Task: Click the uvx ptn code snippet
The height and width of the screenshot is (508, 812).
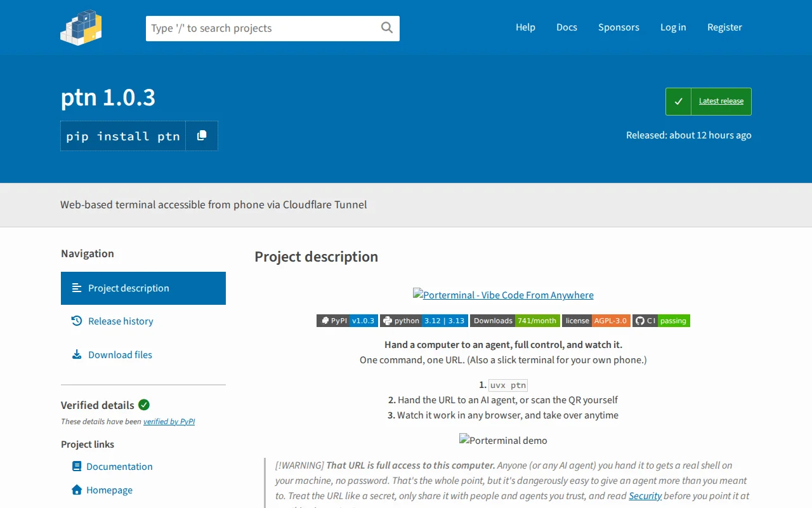Action: click(508, 385)
